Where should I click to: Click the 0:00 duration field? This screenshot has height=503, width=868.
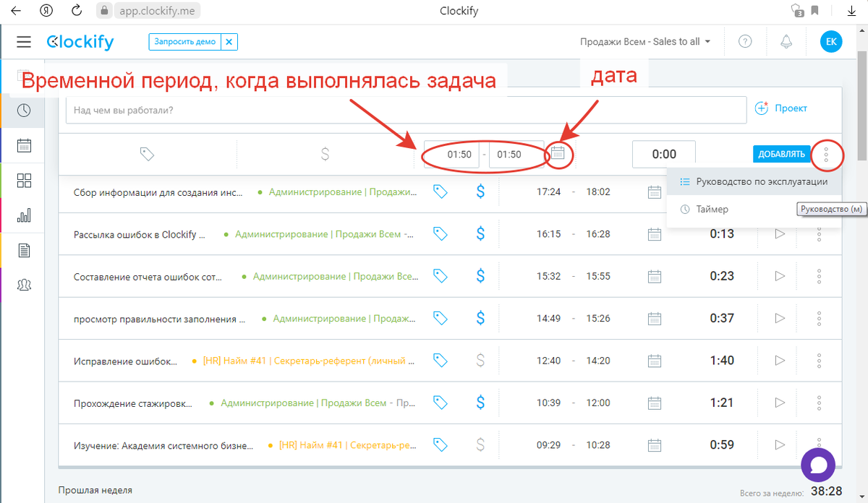click(664, 154)
